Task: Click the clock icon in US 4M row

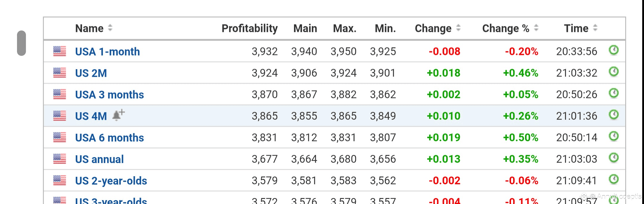Action: (x=613, y=115)
